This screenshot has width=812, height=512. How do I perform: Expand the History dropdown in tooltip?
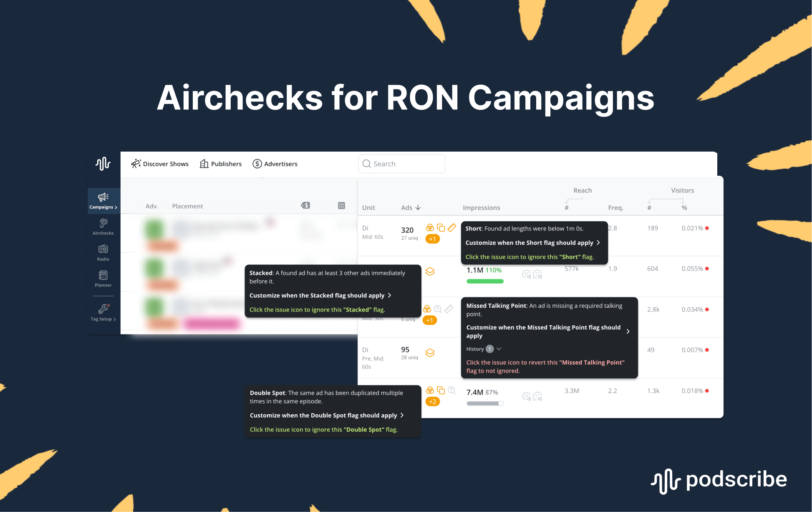click(499, 349)
